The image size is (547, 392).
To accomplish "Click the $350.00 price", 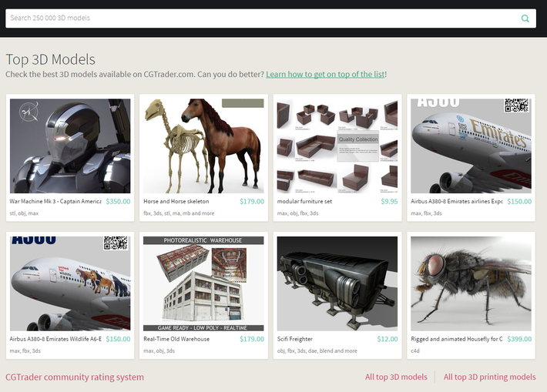I will tap(119, 201).
